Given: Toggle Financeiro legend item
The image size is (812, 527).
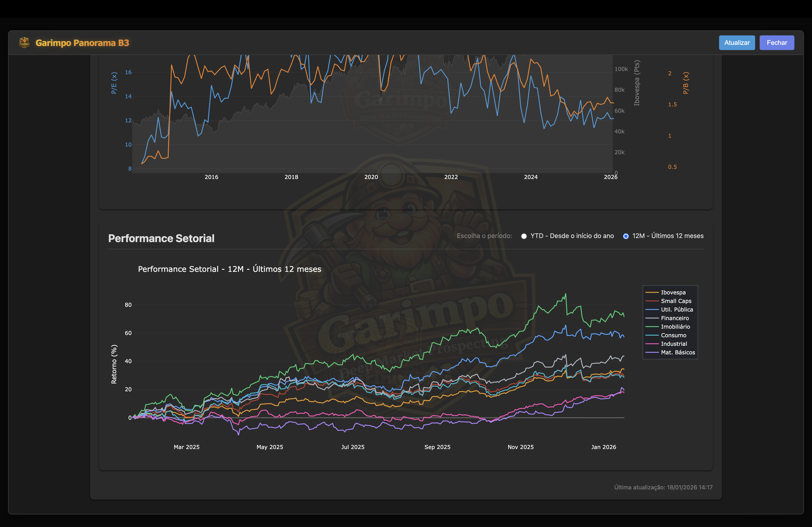Looking at the screenshot, I should pos(674,318).
